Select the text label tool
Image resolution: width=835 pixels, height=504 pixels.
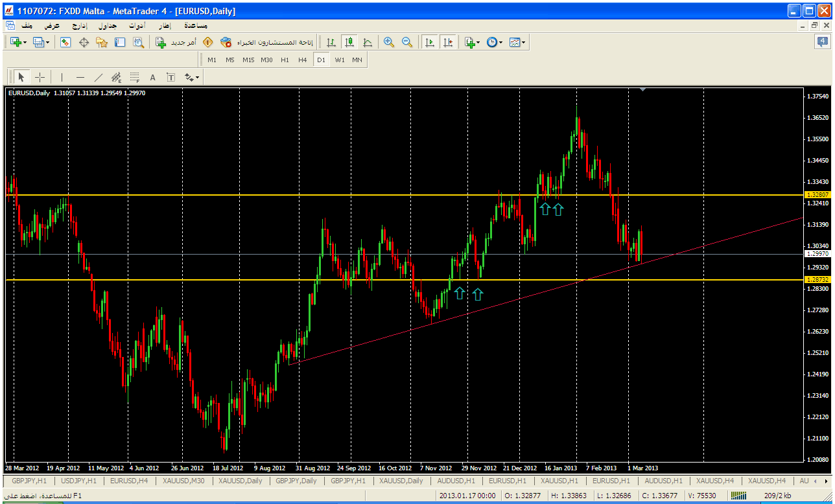[x=171, y=77]
